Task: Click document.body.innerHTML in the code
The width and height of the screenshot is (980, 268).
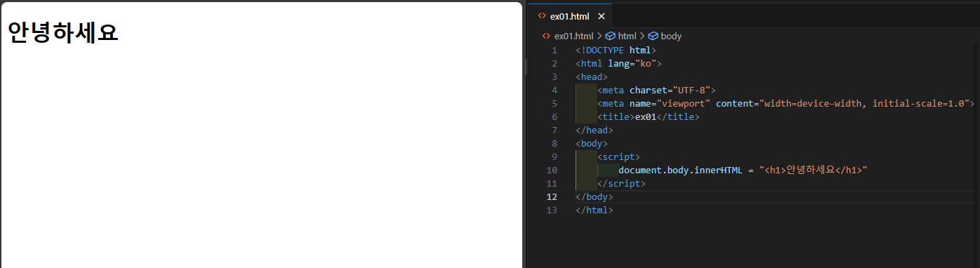Action: pos(681,170)
